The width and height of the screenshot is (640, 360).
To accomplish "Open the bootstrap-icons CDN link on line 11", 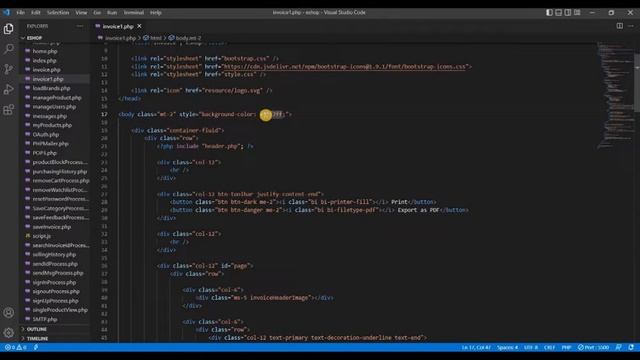I will click(344, 66).
